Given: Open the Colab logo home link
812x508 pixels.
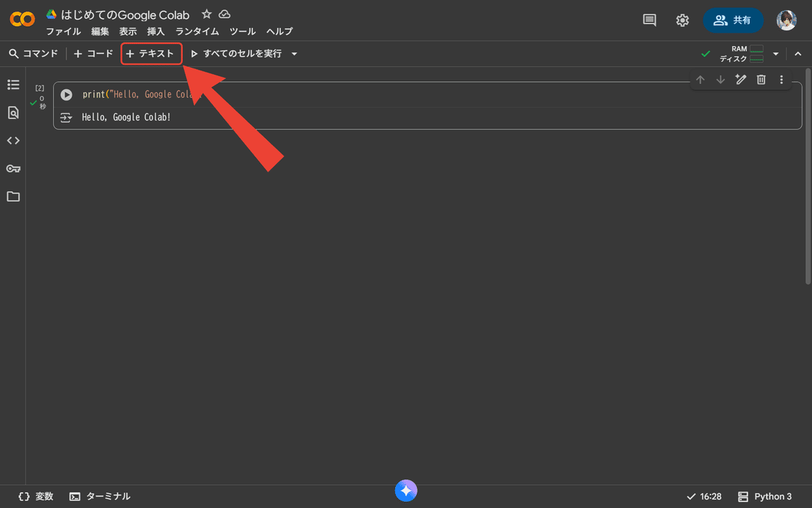Looking at the screenshot, I should click(x=22, y=20).
